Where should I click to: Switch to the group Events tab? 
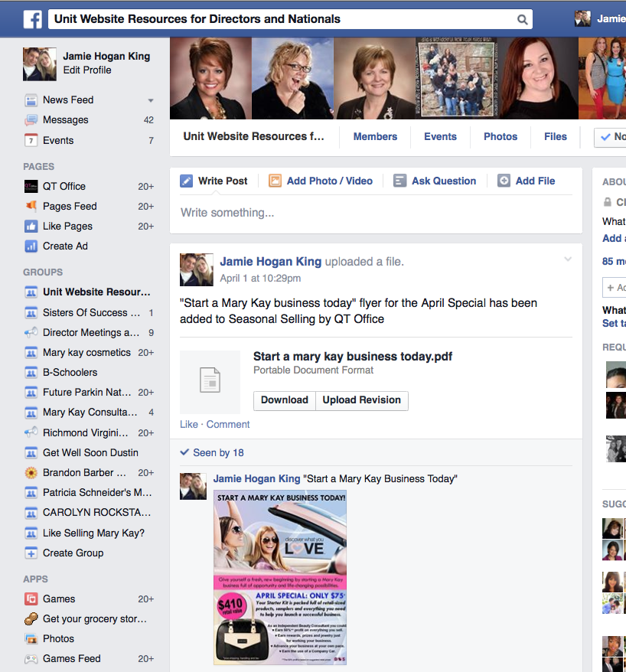pyautogui.click(x=440, y=137)
